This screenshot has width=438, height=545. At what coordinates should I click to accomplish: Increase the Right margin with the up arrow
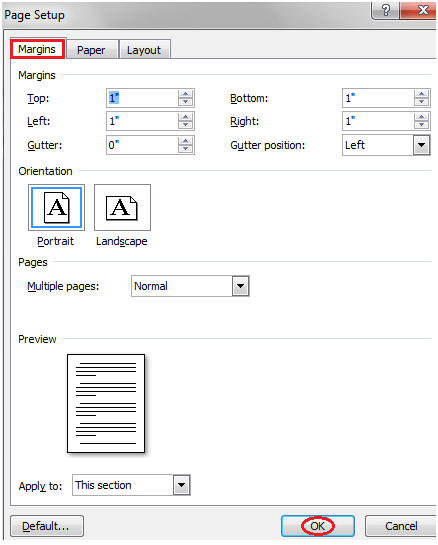click(422, 117)
